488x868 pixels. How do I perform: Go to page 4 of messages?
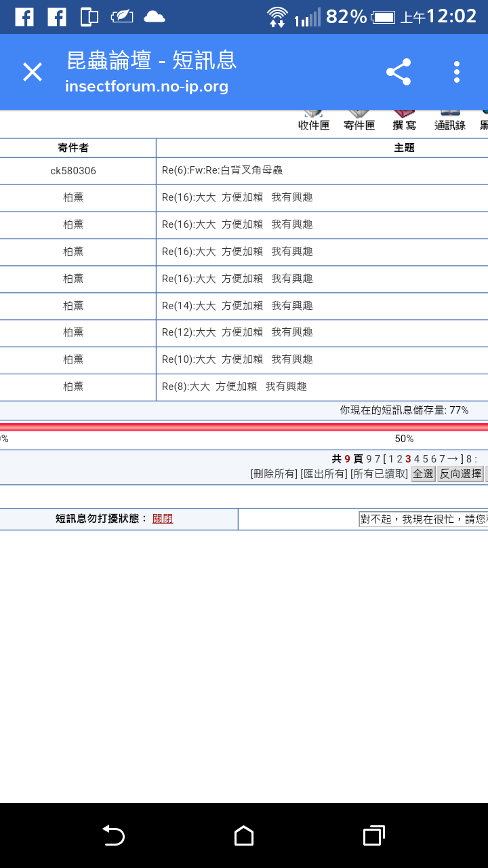point(417,459)
